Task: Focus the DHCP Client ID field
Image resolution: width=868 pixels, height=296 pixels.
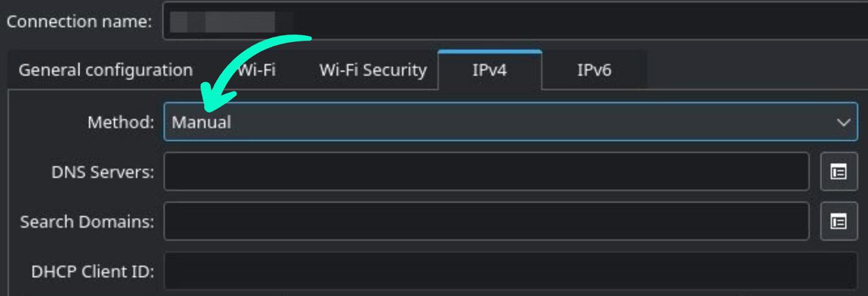Action: (x=511, y=272)
